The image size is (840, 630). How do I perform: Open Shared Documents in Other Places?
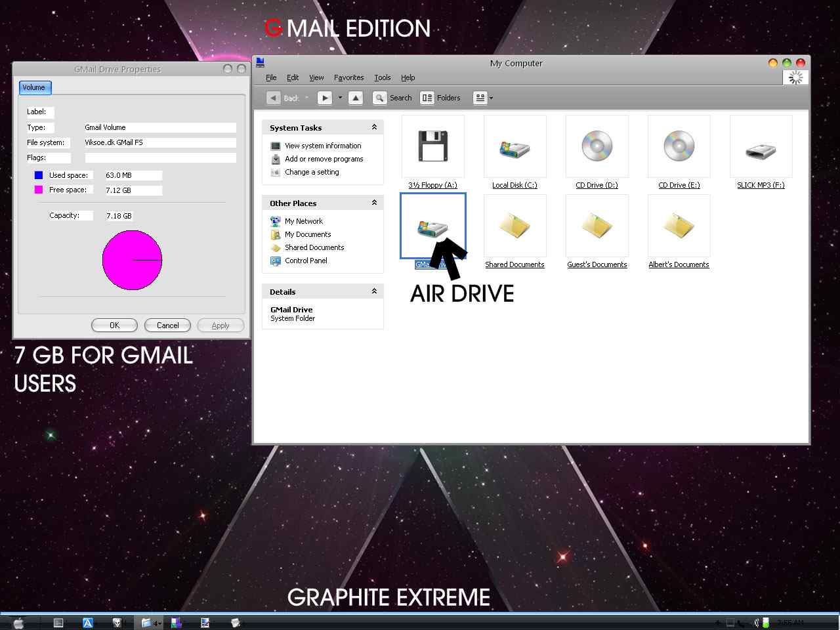[x=314, y=247]
